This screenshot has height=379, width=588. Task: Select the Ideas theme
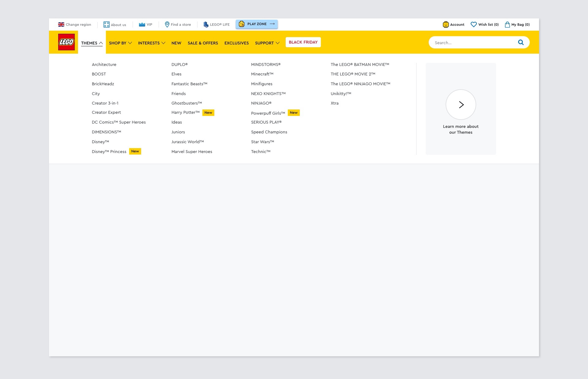click(x=177, y=122)
